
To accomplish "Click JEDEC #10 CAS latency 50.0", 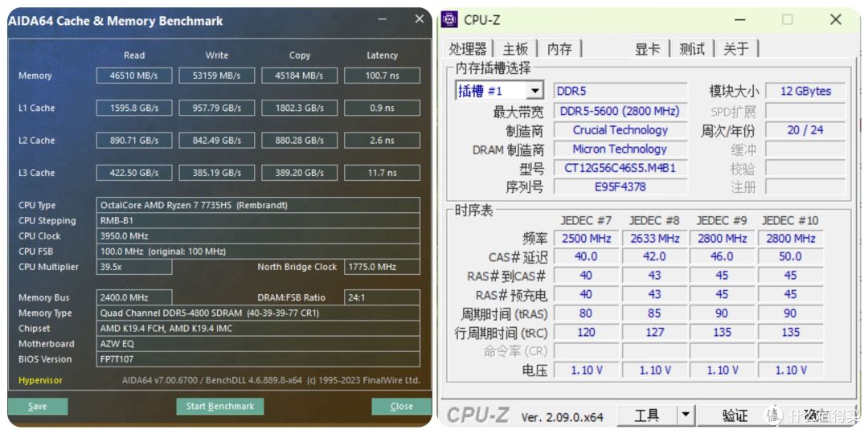I will point(791,257).
